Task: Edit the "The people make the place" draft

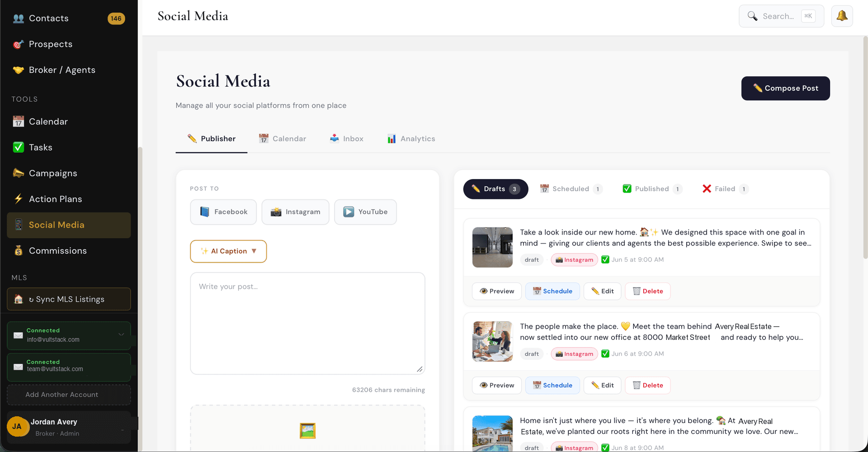Action: (x=602, y=386)
